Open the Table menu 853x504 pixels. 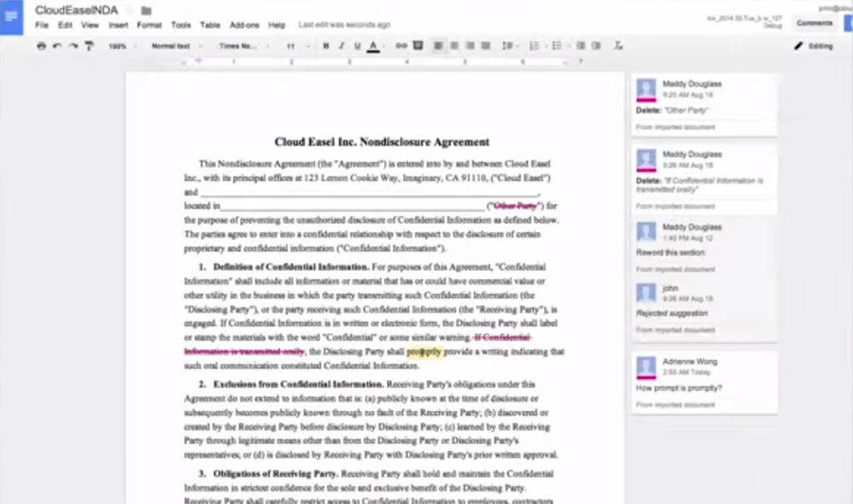(209, 26)
